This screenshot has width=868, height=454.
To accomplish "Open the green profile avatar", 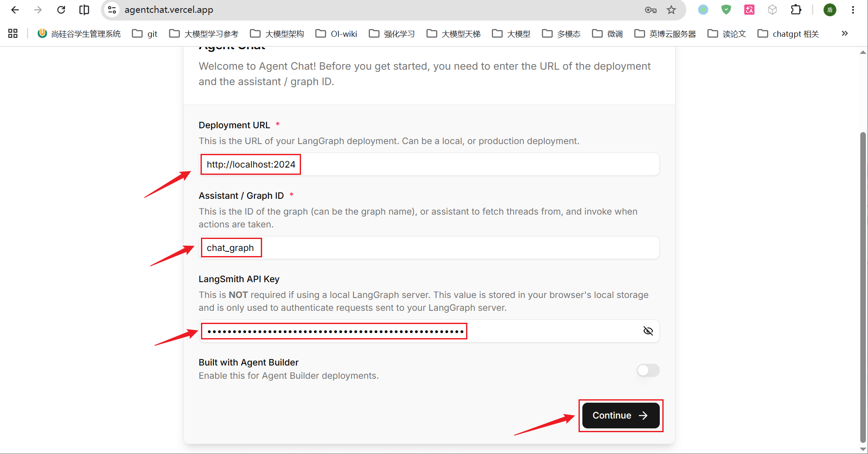I will pyautogui.click(x=830, y=10).
